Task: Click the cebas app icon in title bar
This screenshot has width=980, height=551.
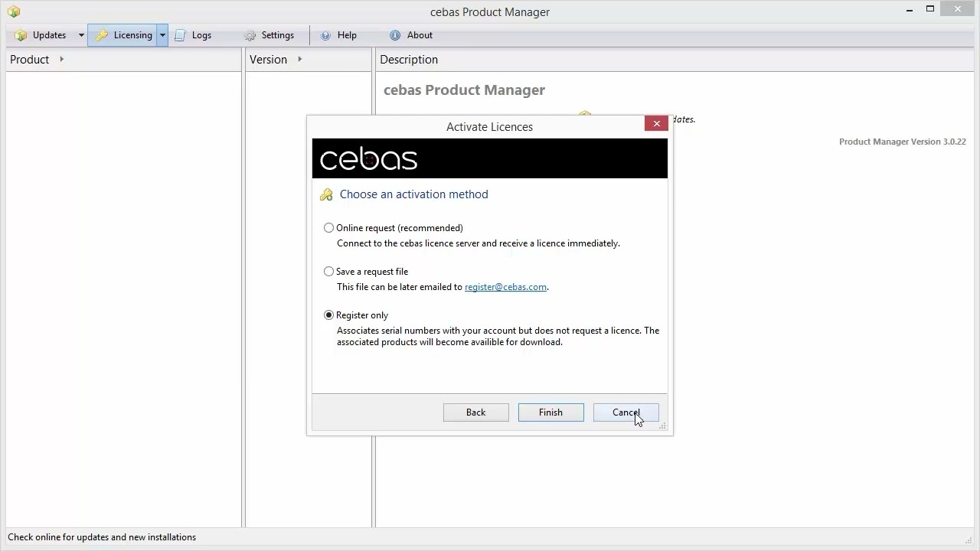Action: (x=13, y=11)
